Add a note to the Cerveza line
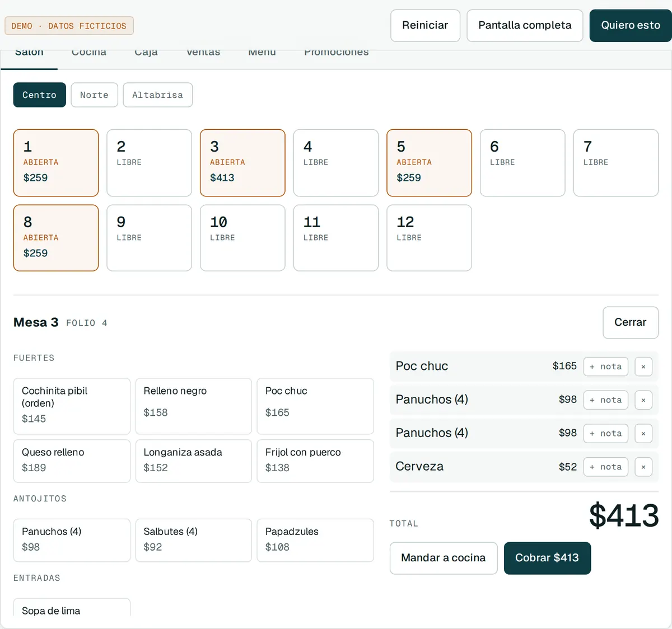 605,467
